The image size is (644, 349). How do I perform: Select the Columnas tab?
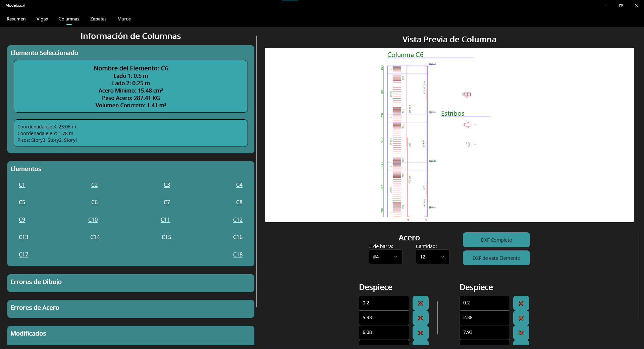click(x=69, y=19)
